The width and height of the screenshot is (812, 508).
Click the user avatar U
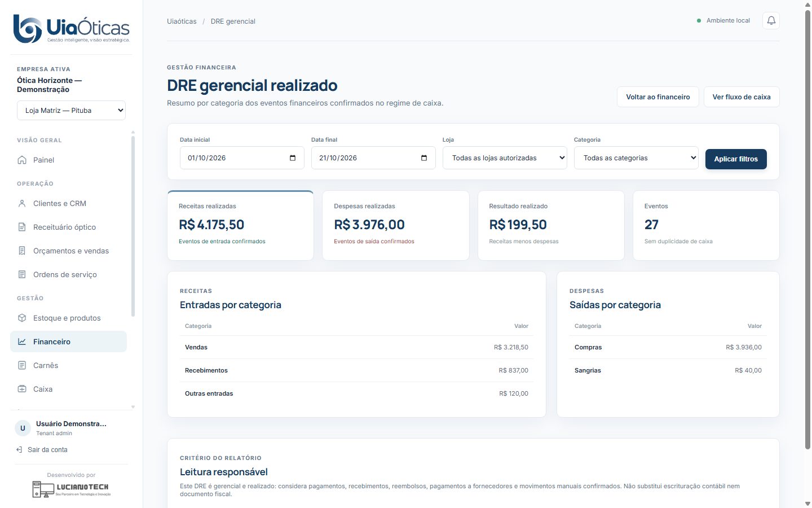(x=23, y=428)
